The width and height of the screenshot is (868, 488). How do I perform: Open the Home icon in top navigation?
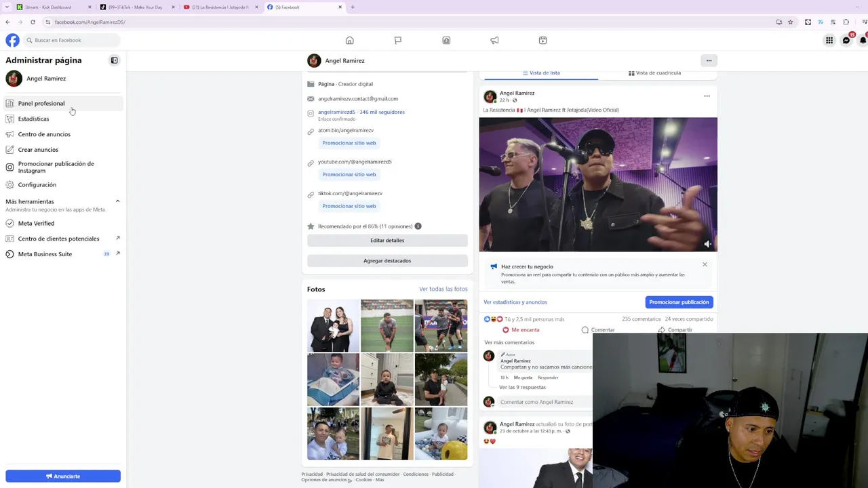click(x=350, y=40)
